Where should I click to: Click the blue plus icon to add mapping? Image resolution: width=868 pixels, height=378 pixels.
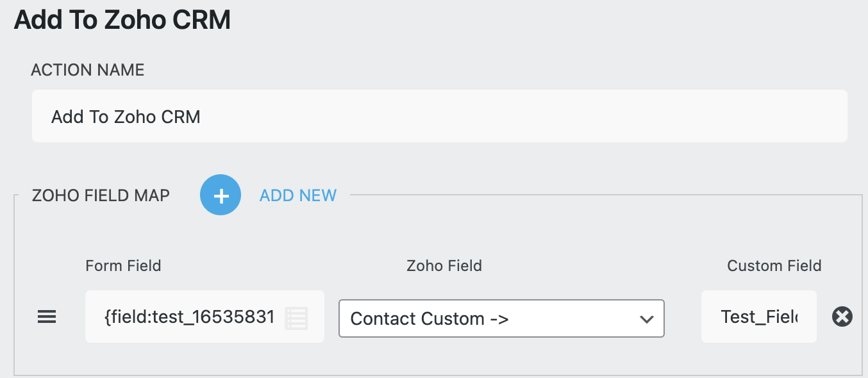(x=221, y=195)
